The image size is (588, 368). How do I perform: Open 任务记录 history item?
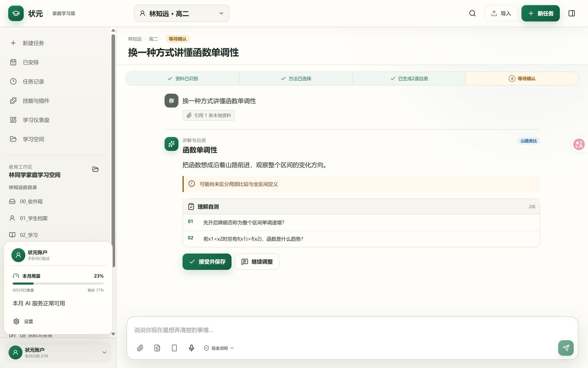point(55,81)
